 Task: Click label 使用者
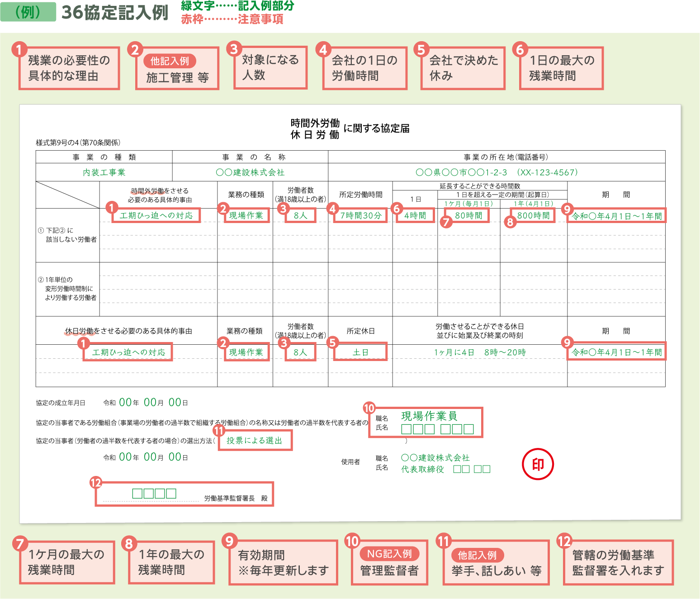tap(350, 461)
